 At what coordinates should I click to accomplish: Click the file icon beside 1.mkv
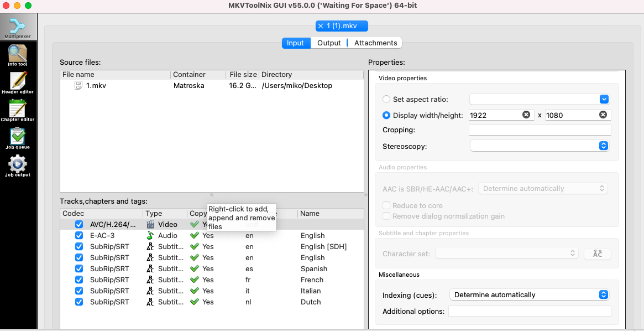click(x=78, y=86)
